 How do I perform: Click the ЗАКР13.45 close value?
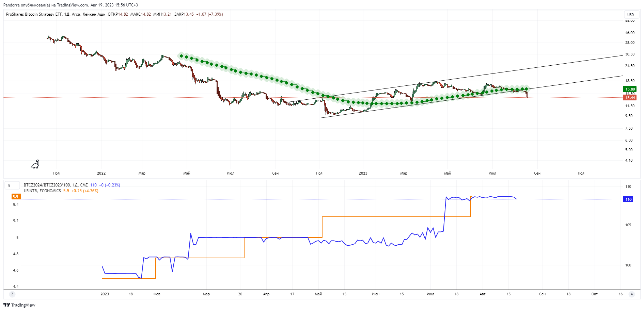tap(184, 14)
